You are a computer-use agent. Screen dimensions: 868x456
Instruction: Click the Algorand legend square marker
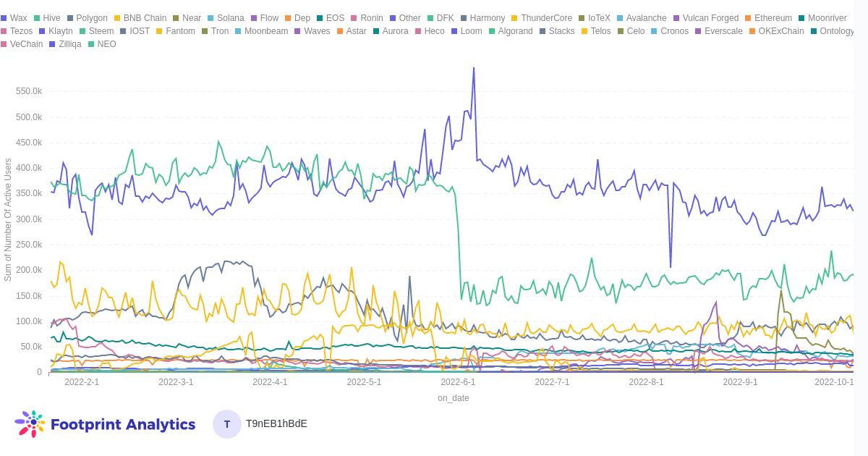tap(492, 31)
